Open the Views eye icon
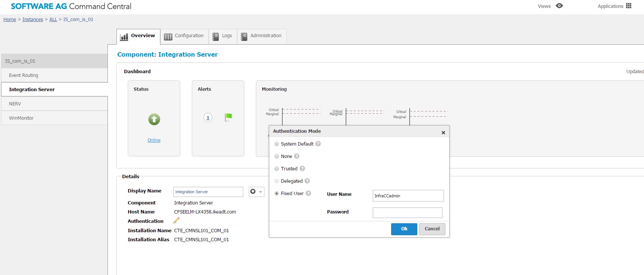The image size is (644, 275). tap(559, 6)
